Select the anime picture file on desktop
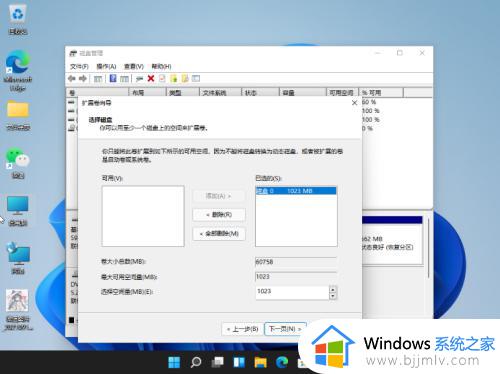Screen dimensions: 500x374 (x=18, y=309)
